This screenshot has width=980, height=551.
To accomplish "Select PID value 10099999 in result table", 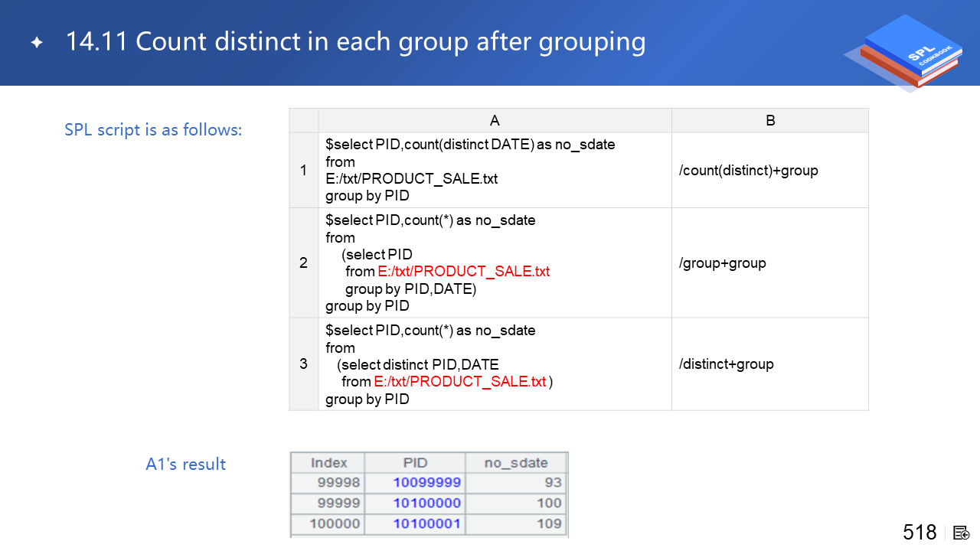I will (426, 483).
